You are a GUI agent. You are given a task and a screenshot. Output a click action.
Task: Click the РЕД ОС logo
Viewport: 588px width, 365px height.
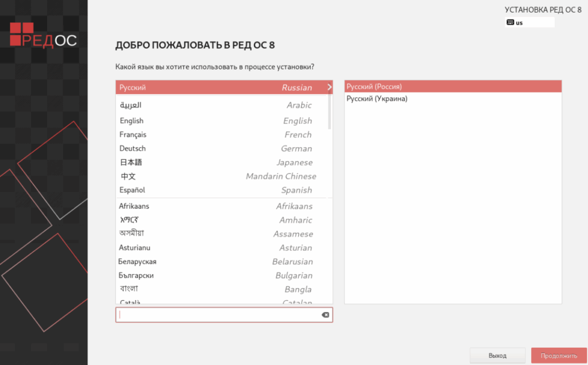pos(43,36)
